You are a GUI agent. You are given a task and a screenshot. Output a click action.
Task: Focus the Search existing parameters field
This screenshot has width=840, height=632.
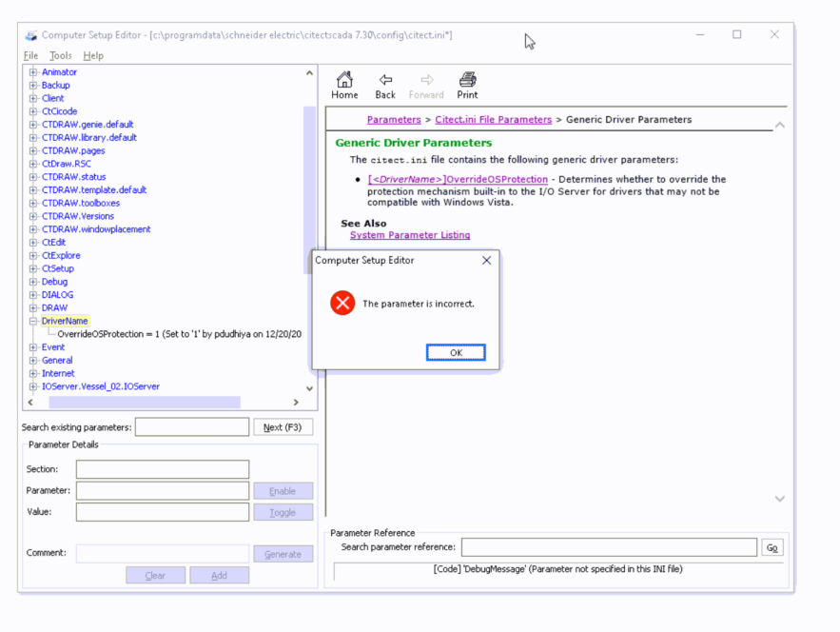[192, 427]
